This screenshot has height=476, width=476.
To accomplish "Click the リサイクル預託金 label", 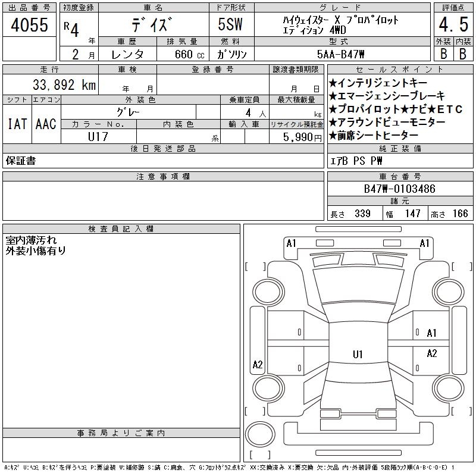I will (296, 124).
